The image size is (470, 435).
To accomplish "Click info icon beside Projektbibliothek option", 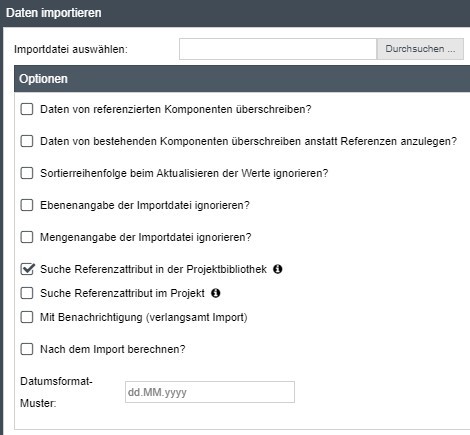I will 277,269.
